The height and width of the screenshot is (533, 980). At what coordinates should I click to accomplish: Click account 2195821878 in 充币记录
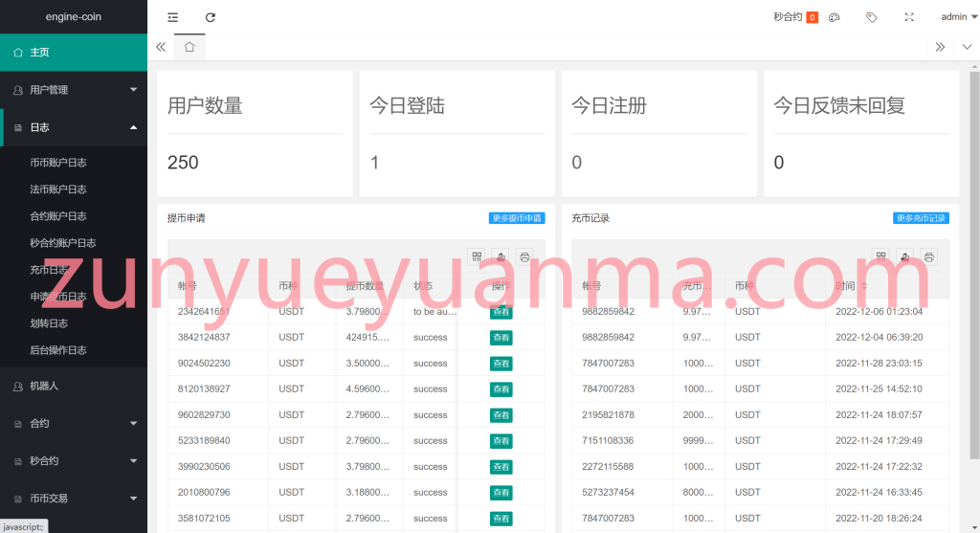tap(608, 415)
